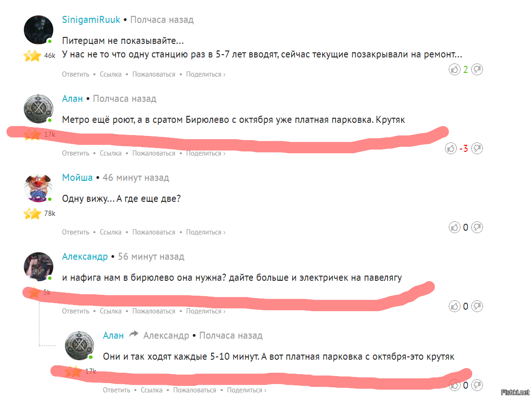The height and width of the screenshot is (398, 532).
Task: Downvote Александр's comment about Бирюлево
Action: coord(477,306)
